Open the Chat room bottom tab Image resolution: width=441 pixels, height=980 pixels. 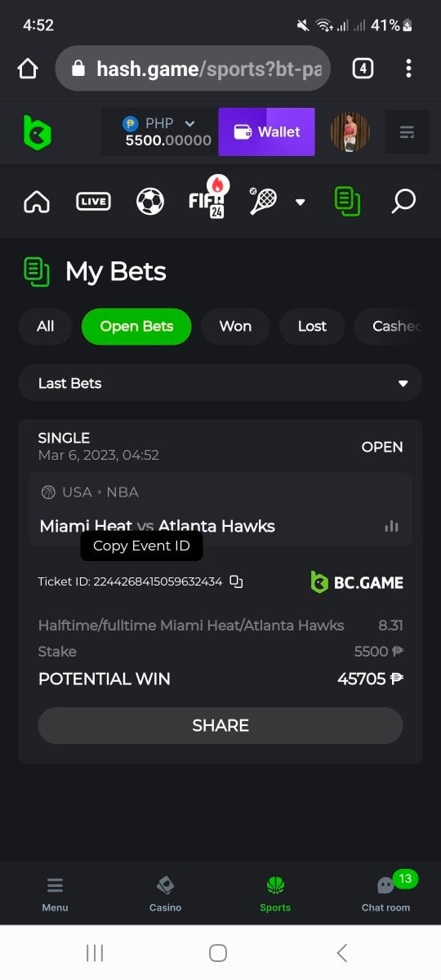(386, 892)
